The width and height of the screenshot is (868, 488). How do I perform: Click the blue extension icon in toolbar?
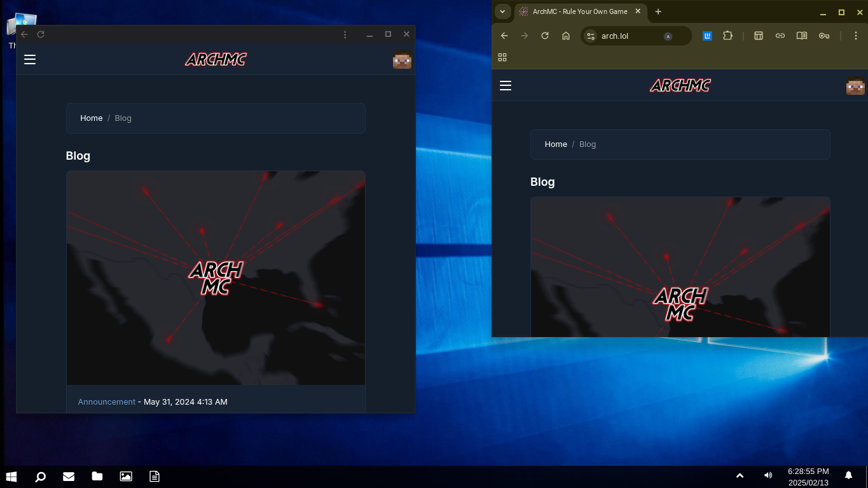(x=707, y=36)
